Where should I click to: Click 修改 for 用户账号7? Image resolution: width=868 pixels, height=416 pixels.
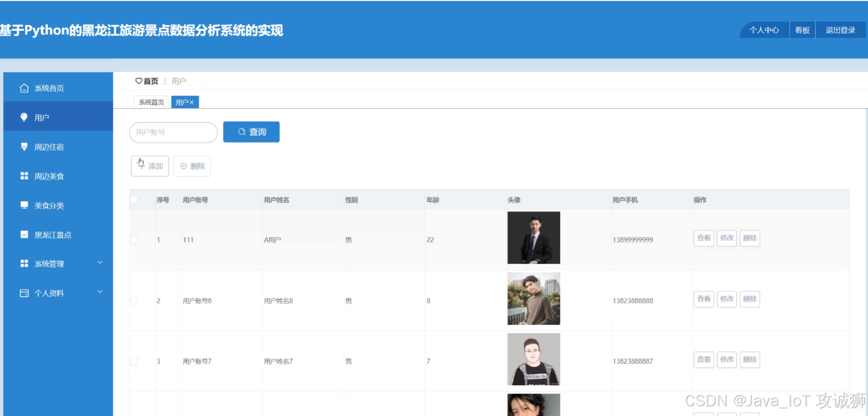(x=727, y=360)
